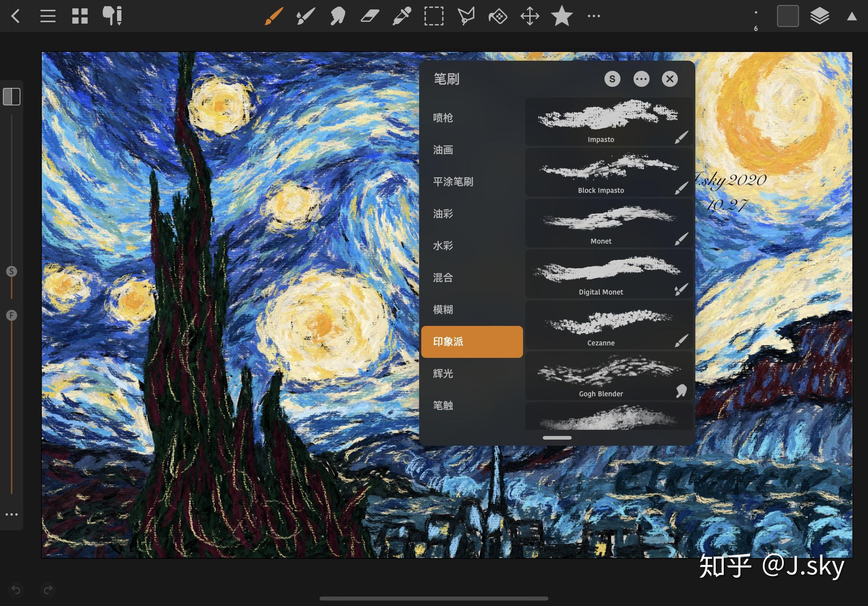Open the current color swatch

[x=788, y=16]
